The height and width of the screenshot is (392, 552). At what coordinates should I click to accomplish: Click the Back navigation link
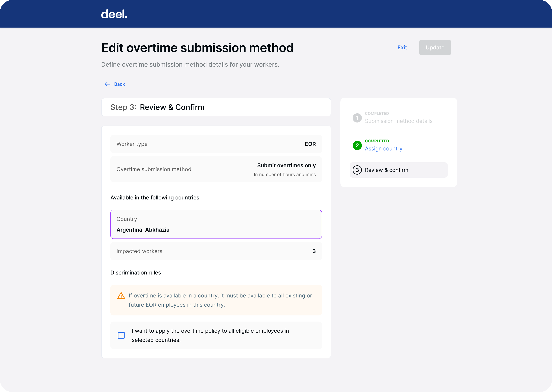tap(119, 84)
